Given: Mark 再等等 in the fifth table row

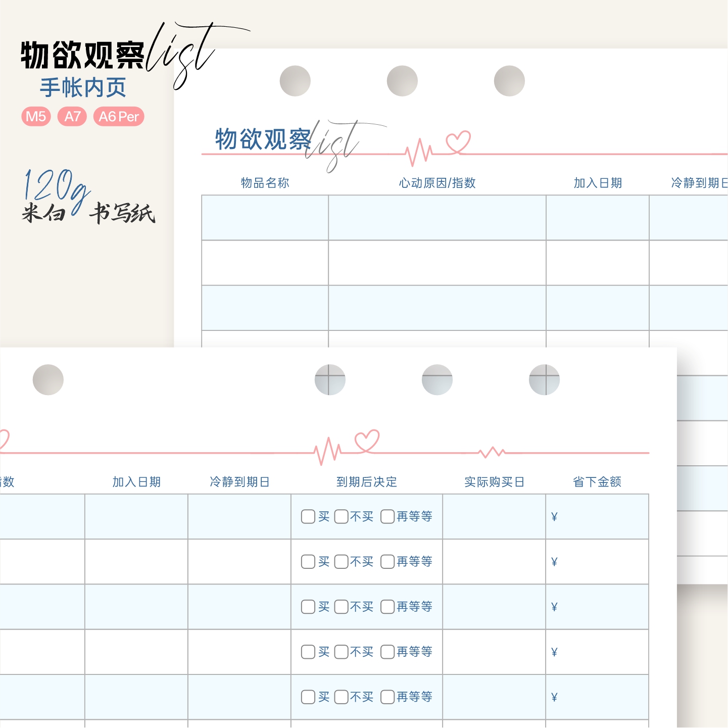Looking at the screenshot, I should point(387,697).
